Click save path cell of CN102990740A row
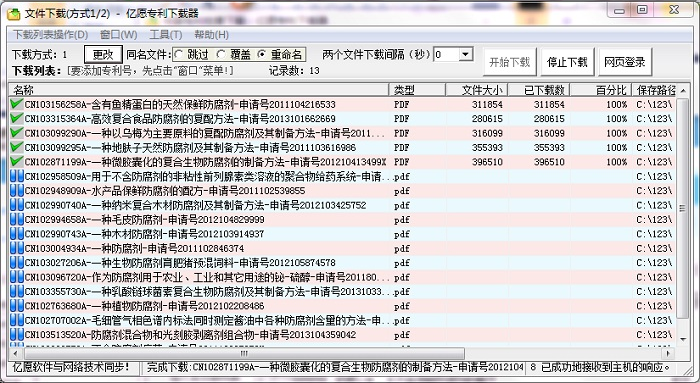 pyautogui.click(x=654, y=205)
